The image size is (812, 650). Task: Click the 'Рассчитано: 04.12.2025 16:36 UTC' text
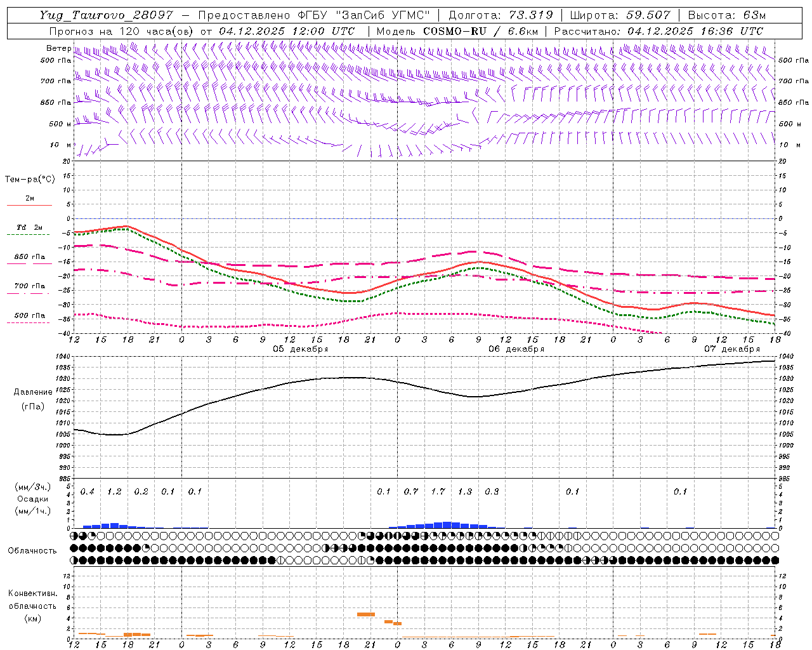point(659,31)
